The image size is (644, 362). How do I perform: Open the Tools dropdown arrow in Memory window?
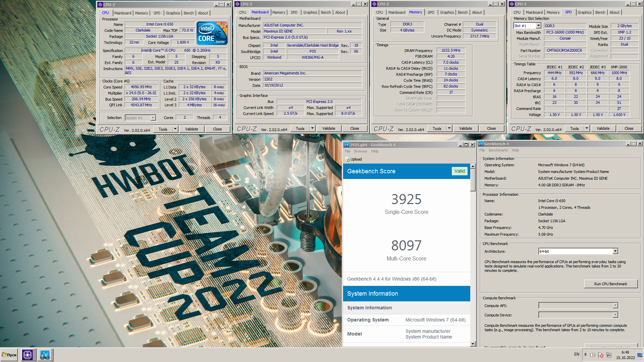pyautogui.click(x=449, y=128)
